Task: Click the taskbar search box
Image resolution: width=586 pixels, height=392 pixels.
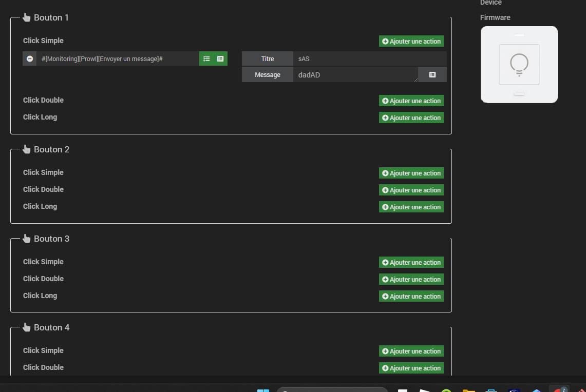Action: [332, 389]
